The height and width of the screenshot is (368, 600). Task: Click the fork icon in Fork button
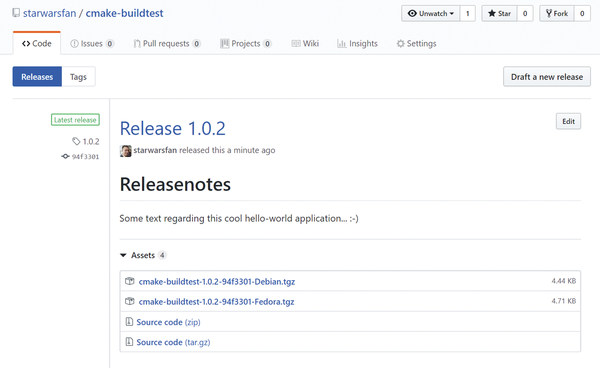(x=549, y=13)
